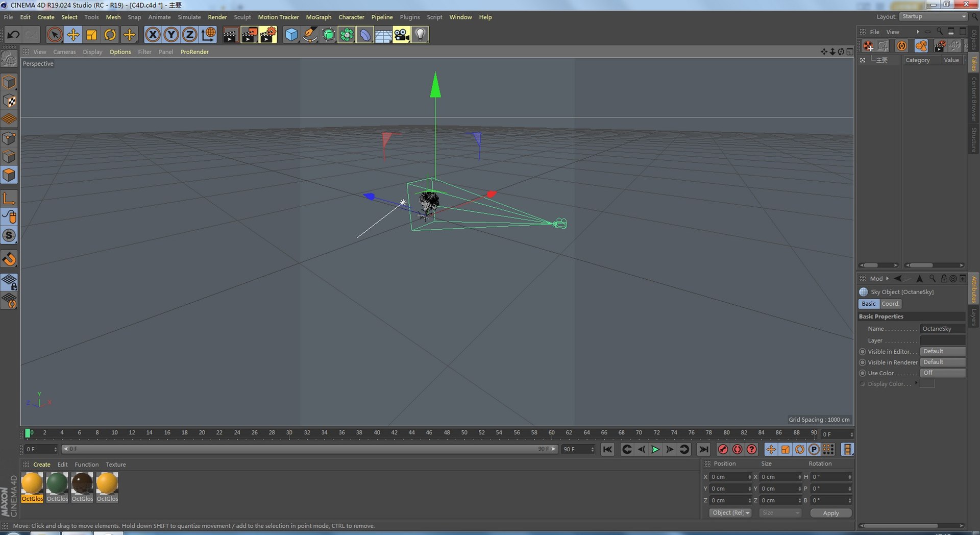The width and height of the screenshot is (980, 535).
Task: Activate the Move tool in the top toolbar
Action: pyautogui.click(x=73, y=35)
